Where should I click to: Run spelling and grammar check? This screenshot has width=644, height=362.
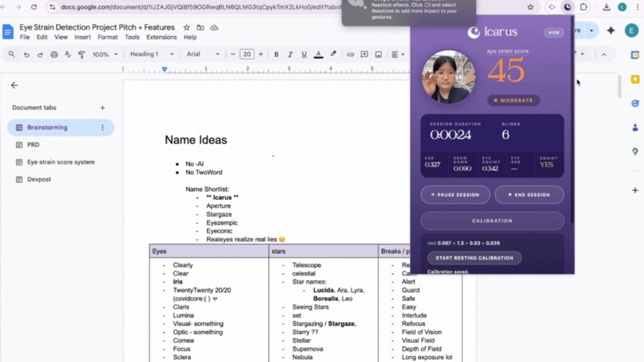click(x=68, y=54)
